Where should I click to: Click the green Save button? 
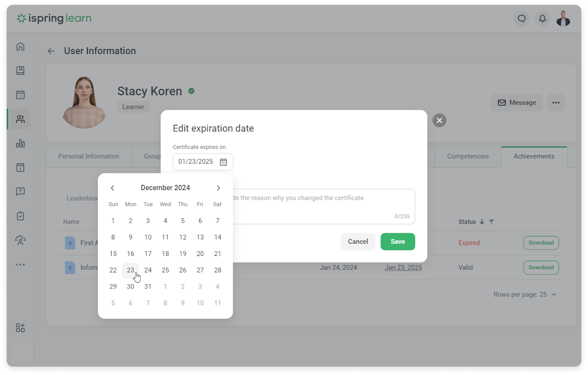pyautogui.click(x=398, y=242)
